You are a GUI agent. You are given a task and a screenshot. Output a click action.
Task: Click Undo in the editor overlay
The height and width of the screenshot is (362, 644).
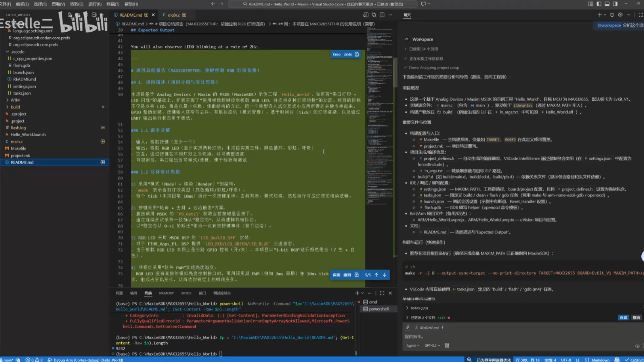click(348, 54)
